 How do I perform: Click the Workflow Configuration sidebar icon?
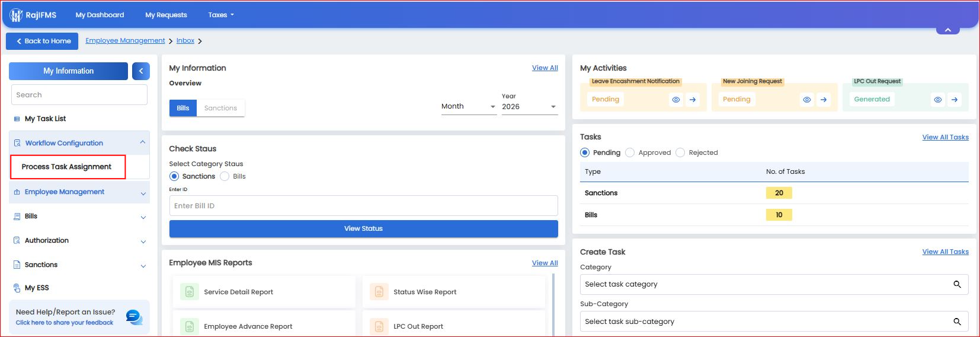17,143
